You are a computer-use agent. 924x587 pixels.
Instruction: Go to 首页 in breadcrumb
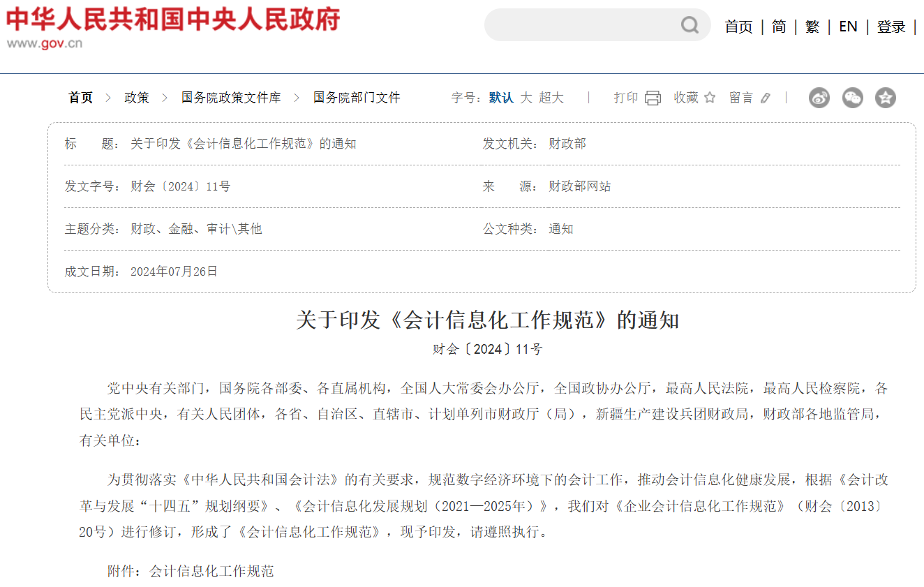coord(80,98)
